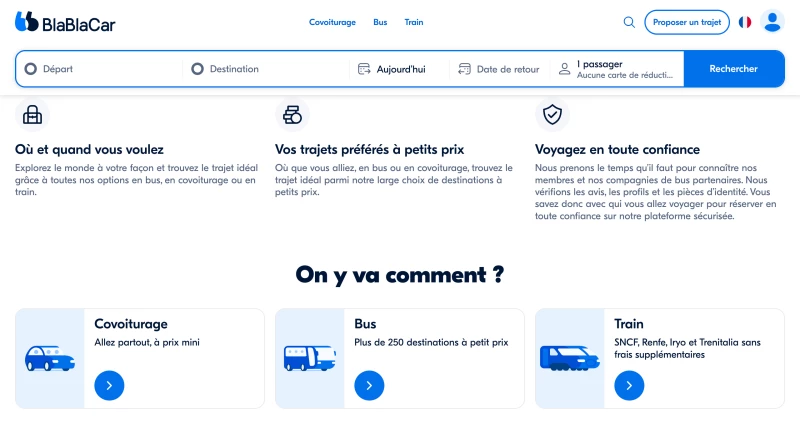This screenshot has height=424, width=800.
Task: Open the French flag language selector
Action: 745,22
